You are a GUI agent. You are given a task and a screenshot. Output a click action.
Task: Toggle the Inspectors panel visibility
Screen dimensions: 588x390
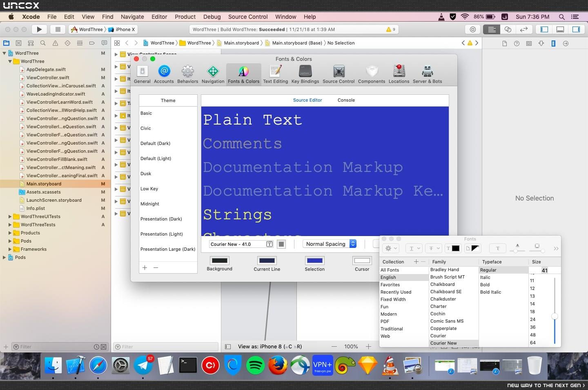[x=576, y=29]
